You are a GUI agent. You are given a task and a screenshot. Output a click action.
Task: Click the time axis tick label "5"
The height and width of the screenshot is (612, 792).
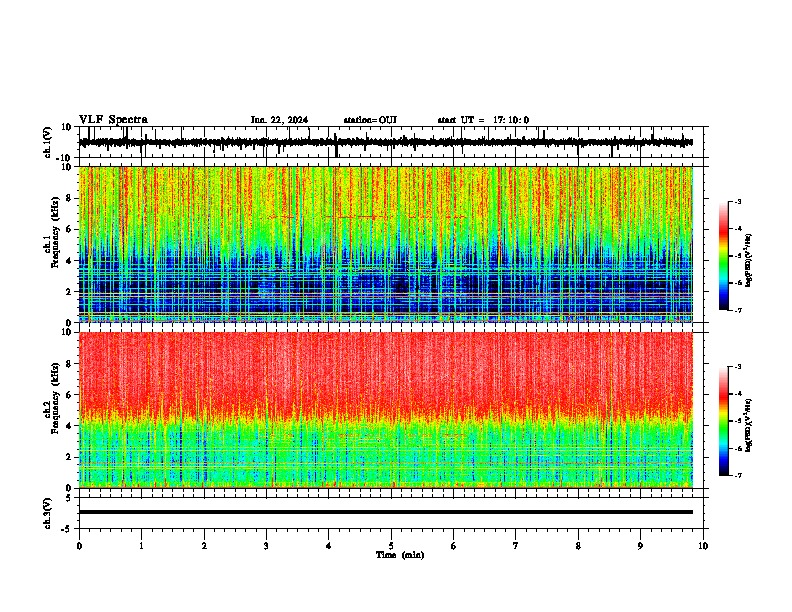tap(391, 546)
